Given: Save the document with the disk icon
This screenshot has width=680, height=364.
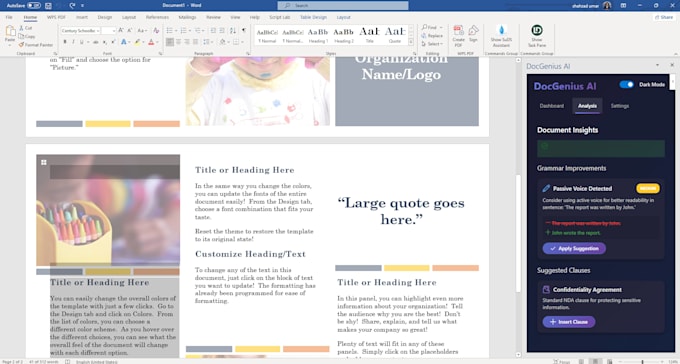Looking at the screenshot, I should point(48,6).
